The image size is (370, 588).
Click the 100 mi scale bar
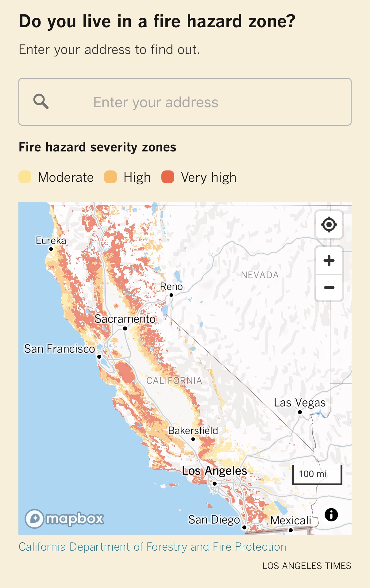[317, 474]
